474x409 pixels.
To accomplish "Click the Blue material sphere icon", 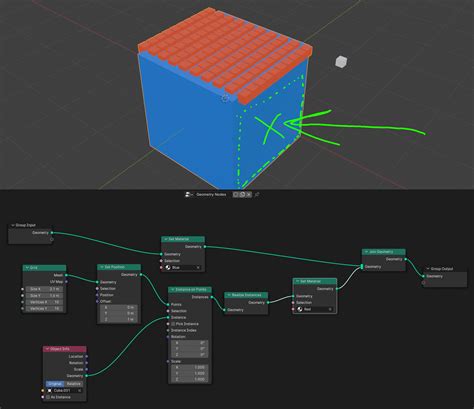I will (168, 267).
